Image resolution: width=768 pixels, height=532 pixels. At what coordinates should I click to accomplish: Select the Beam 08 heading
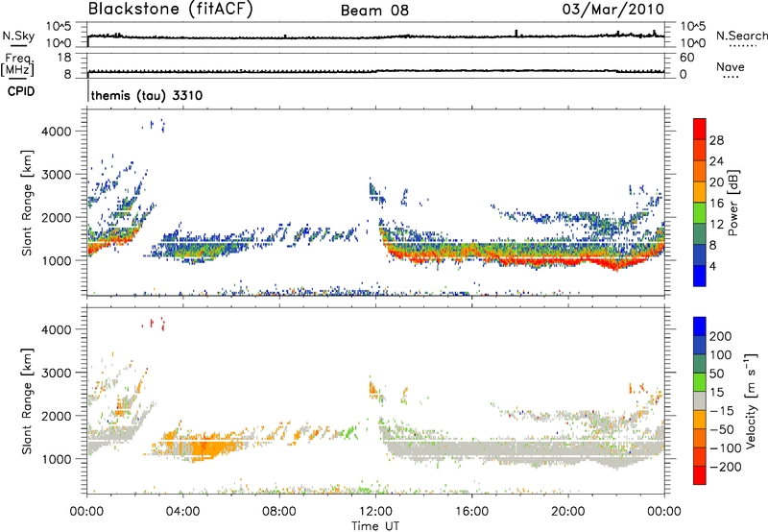(x=374, y=11)
